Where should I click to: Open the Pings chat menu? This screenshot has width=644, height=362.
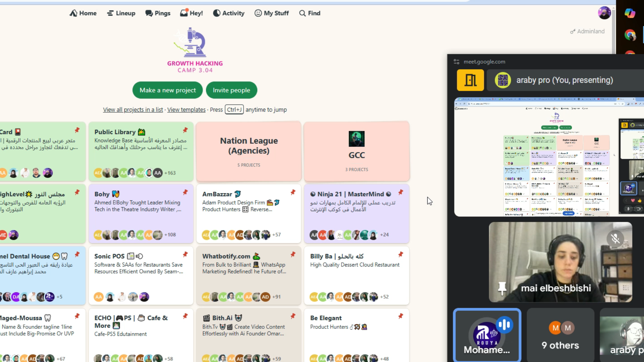tap(158, 13)
